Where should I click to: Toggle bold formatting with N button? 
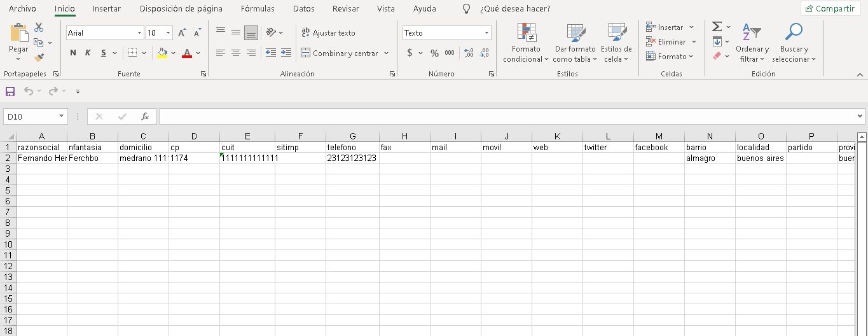pyautogui.click(x=73, y=53)
